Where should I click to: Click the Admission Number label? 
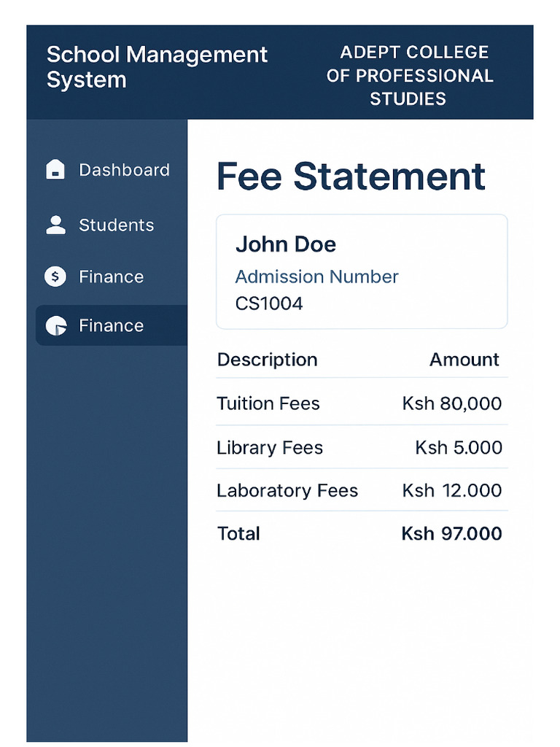[x=316, y=276]
